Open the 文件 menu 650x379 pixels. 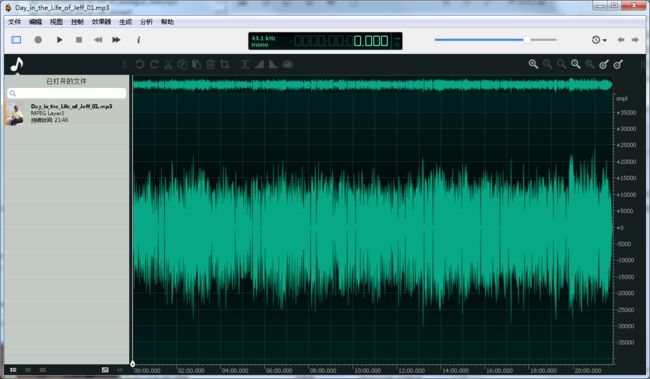[x=15, y=22]
